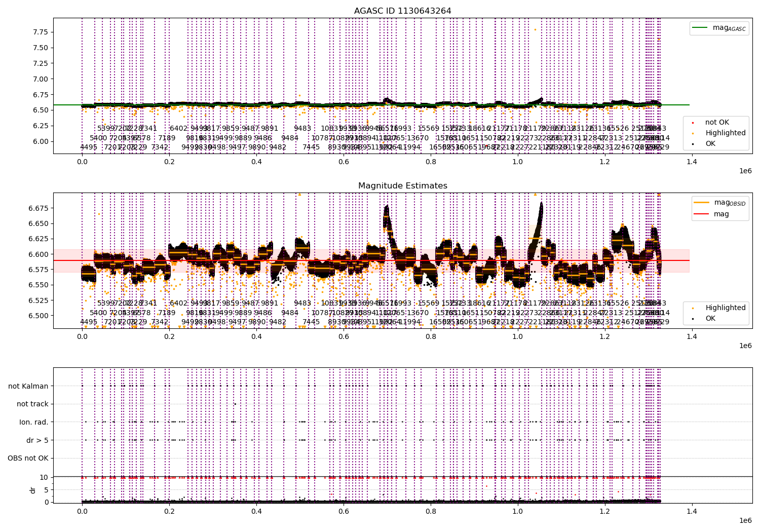Click the rotated 'dr' y-axis label
The width and height of the screenshot is (760, 532).
(33, 490)
